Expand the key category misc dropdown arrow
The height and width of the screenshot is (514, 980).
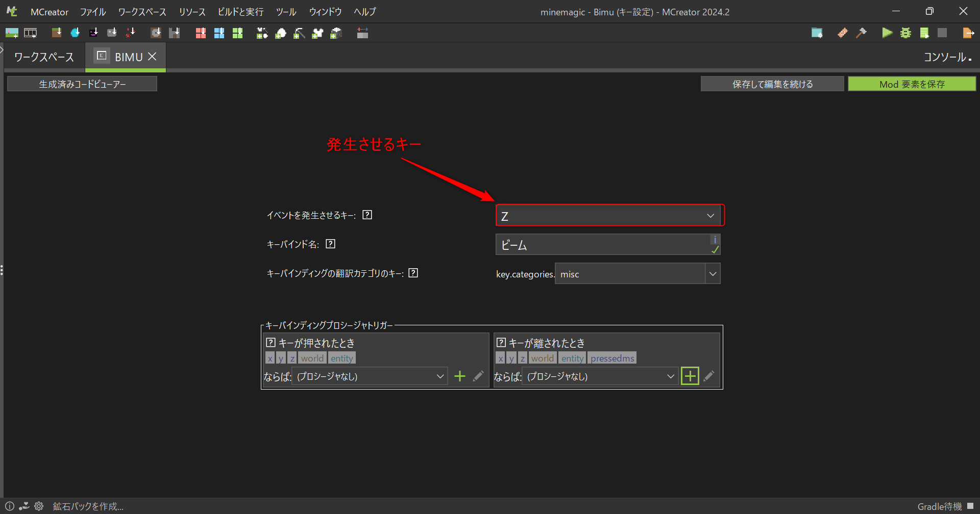tap(713, 274)
